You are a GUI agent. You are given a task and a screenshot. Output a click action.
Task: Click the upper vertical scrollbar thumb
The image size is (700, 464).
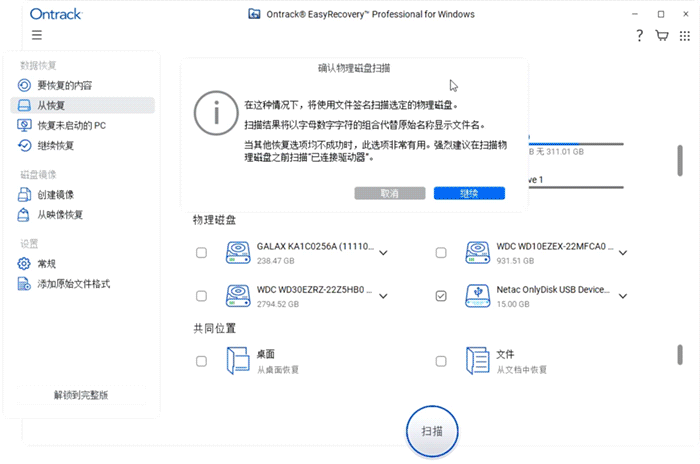click(x=680, y=160)
